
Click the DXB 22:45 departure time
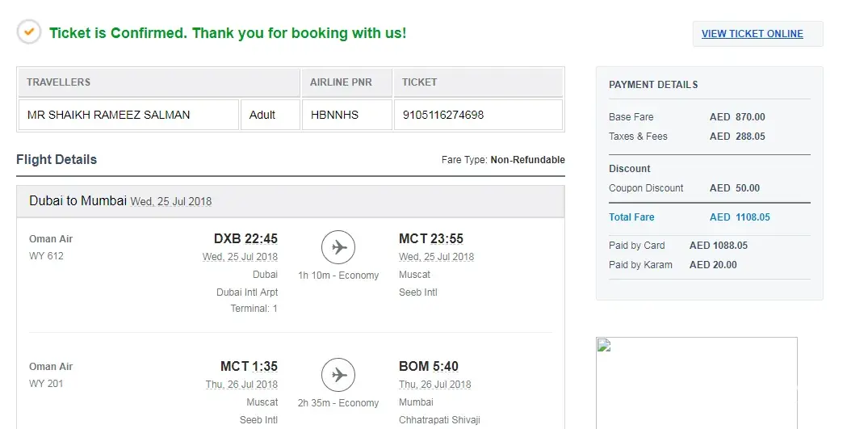(245, 238)
